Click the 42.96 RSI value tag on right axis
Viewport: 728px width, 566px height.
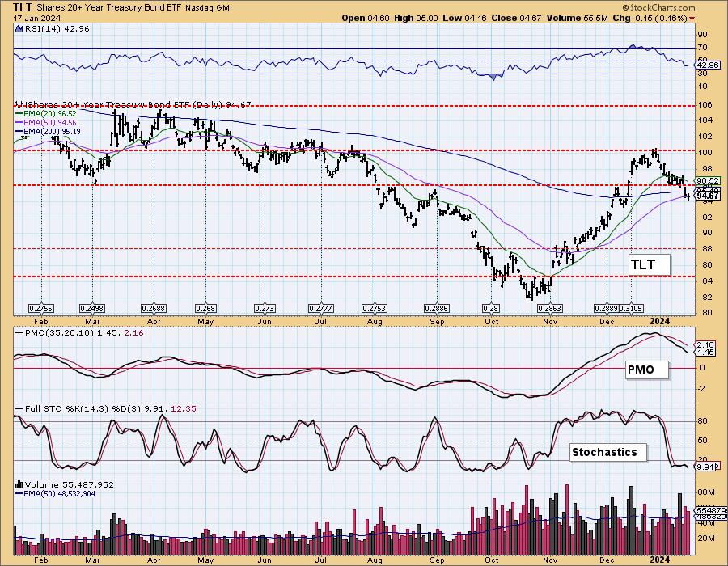pyautogui.click(x=708, y=65)
